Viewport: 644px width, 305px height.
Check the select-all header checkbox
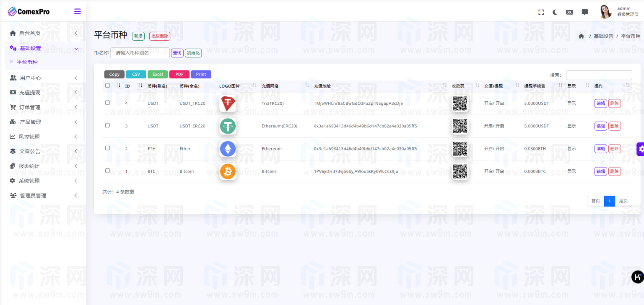107,85
